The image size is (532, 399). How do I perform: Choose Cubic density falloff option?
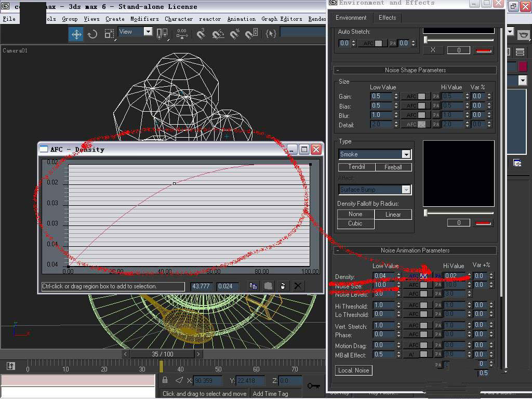pyautogui.click(x=355, y=223)
